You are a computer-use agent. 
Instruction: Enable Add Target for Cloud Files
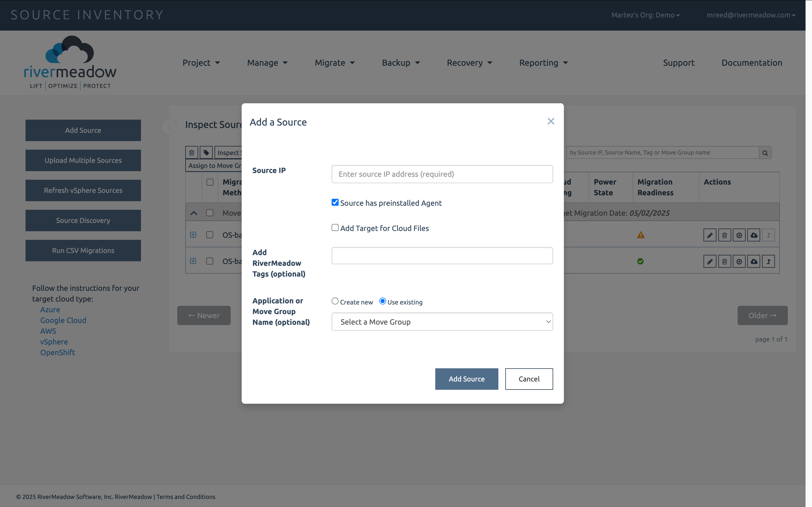point(335,228)
